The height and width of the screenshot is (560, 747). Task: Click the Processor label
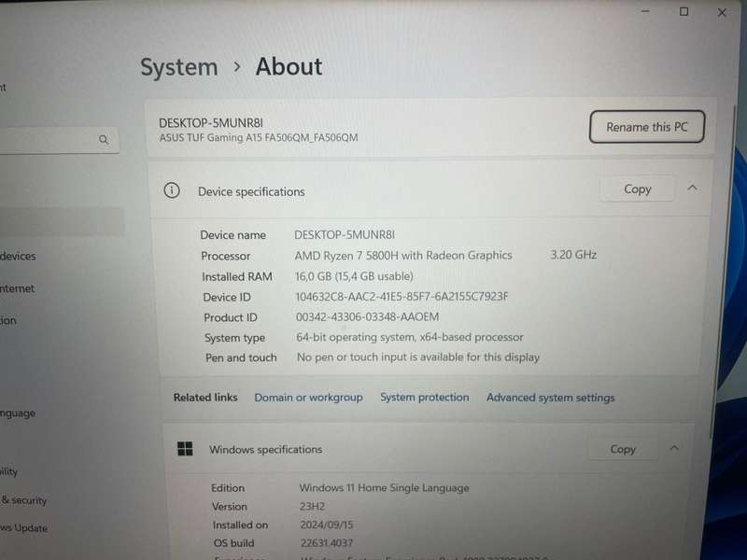[225, 256]
